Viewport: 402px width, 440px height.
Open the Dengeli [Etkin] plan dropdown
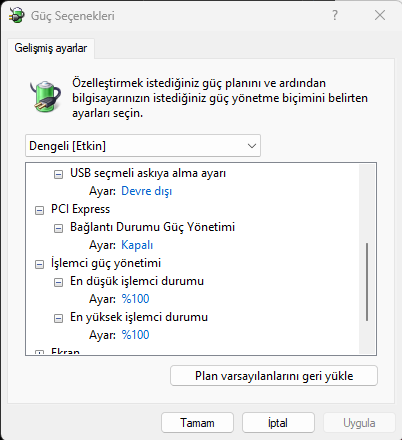pyautogui.click(x=143, y=146)
